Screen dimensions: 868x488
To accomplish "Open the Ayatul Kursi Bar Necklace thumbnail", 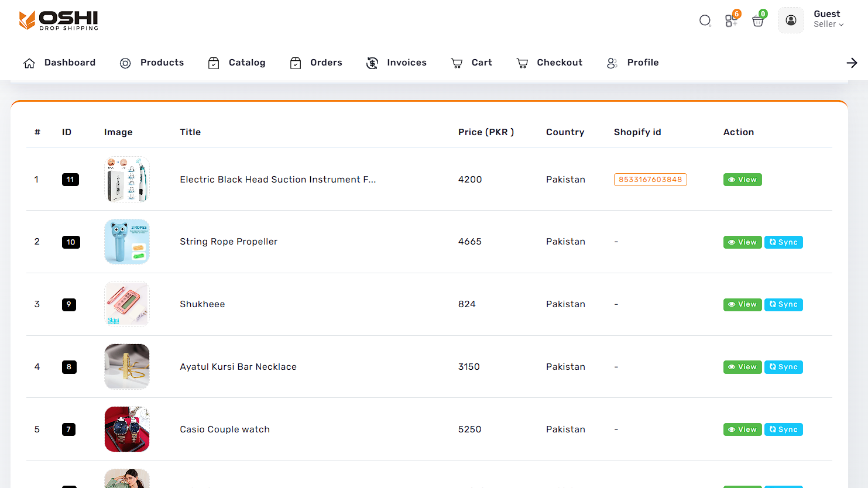I will pos(127,367).
